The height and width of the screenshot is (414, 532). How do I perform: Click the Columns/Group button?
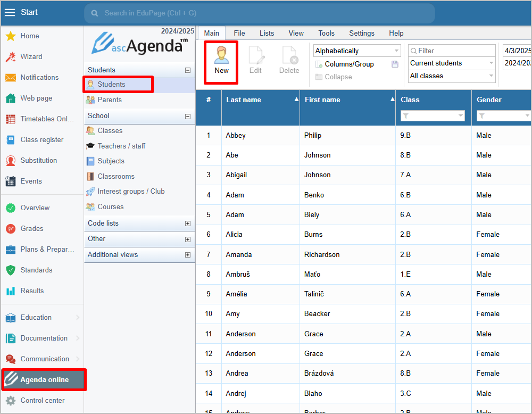click(x=349, y=64)
